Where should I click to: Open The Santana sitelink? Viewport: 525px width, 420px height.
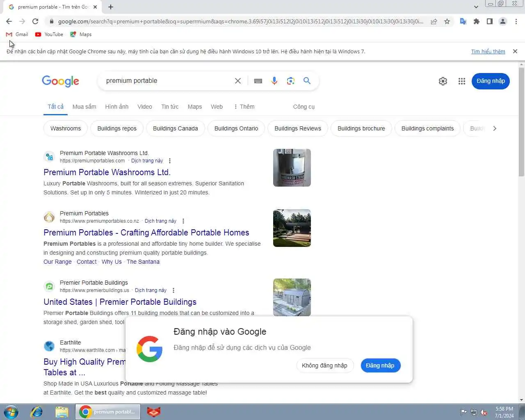(143, 262)
